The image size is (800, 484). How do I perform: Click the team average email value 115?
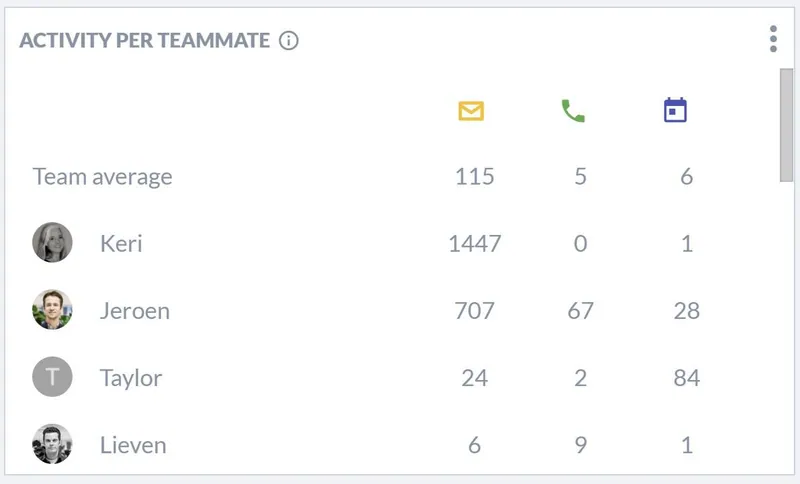pos(474,176)
